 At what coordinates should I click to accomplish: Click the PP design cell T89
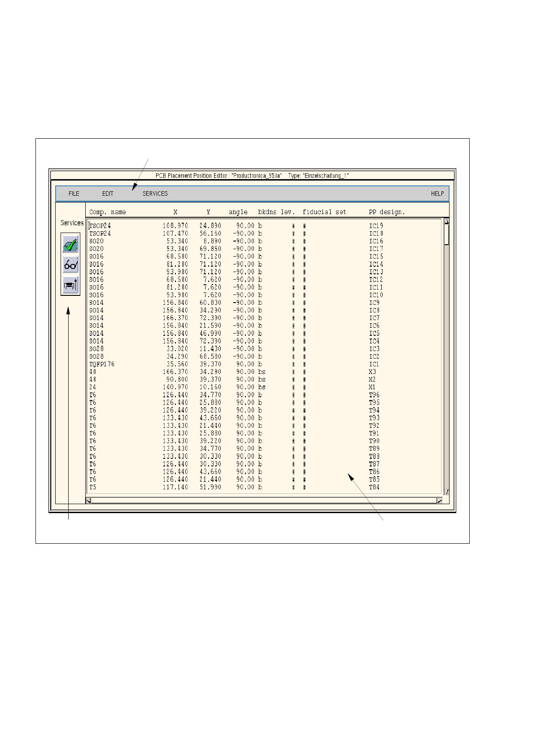coord(374,448)
